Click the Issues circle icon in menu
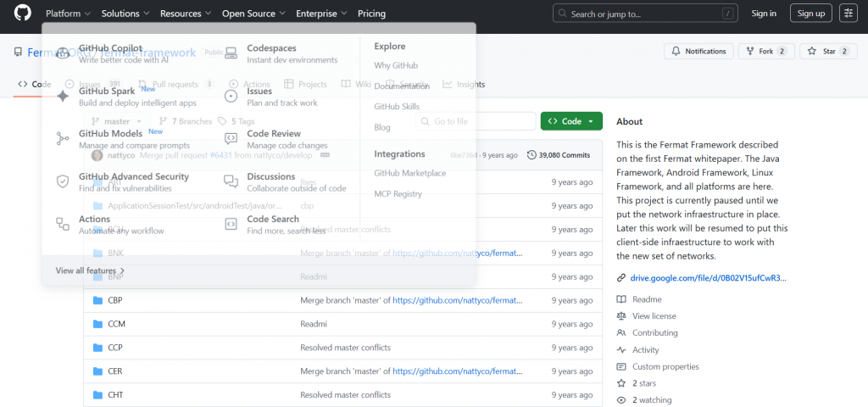This screenshot has width=868, height=407. (x=231, y=96)
